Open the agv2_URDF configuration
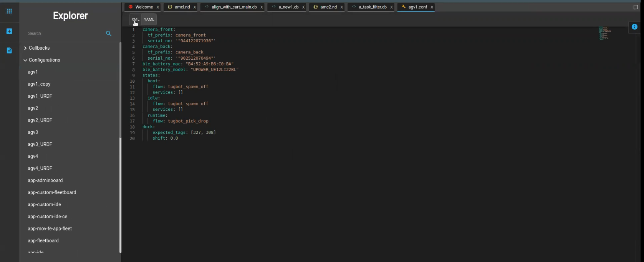Image resolution: width=644 pixels, height=262 pixels. (x=40, y=120)
